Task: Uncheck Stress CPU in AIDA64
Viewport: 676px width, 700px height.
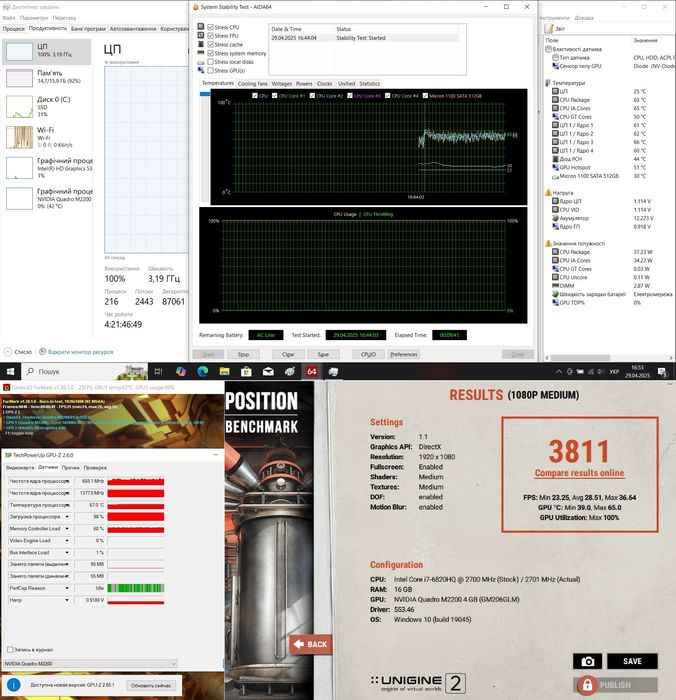Action: pyautogui.click(x=210, y=27)
